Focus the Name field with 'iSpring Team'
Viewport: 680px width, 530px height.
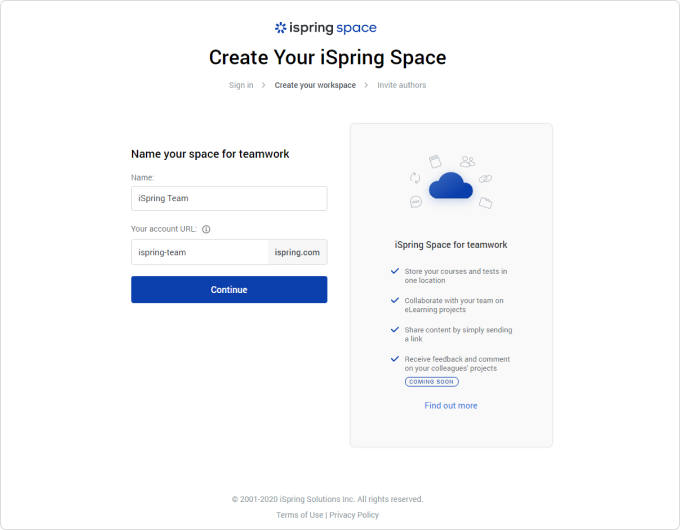[x=229, y=198]
